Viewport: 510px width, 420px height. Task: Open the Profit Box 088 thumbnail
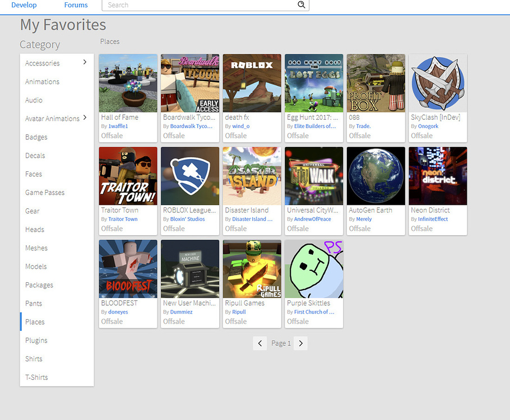pos(376,83)
